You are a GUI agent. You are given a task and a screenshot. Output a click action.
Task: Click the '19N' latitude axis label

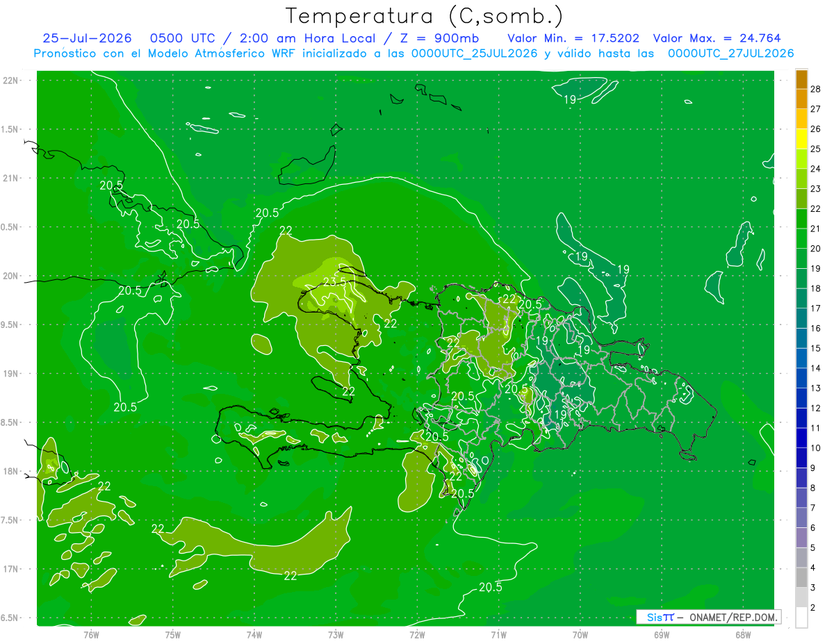point(10,374)
